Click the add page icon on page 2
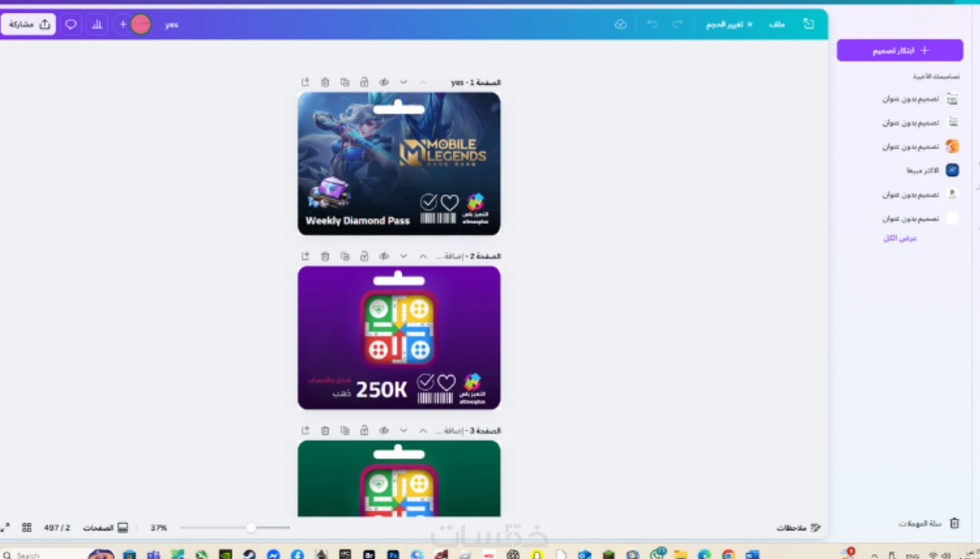Viewport: 980px width, 559px height. click(305, 256)
